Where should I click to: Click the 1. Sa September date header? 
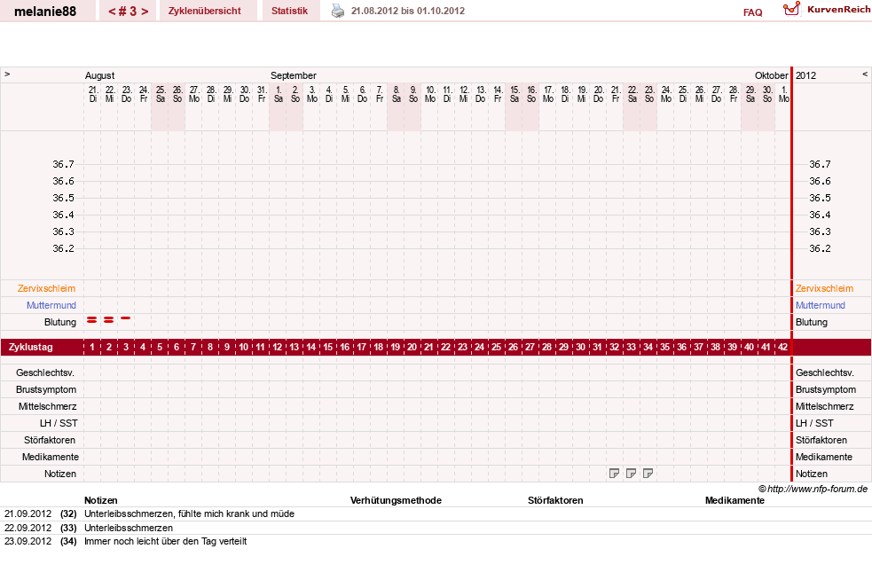[x=278, y=94]
